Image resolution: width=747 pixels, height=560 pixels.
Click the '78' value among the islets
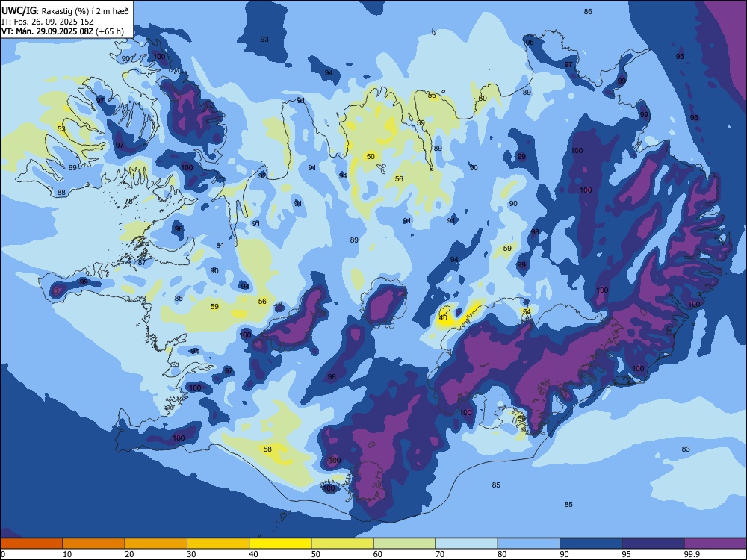click(128, 202)
